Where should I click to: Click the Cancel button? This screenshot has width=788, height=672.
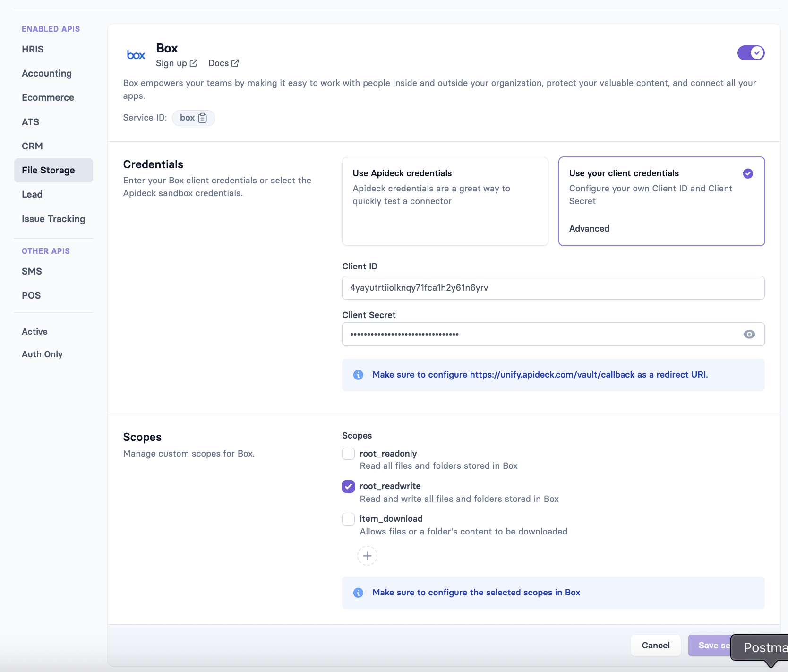point(656,646)
